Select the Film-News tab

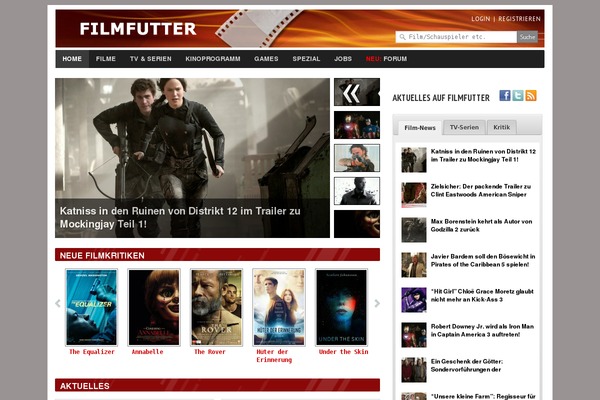[x=420, y=128]
